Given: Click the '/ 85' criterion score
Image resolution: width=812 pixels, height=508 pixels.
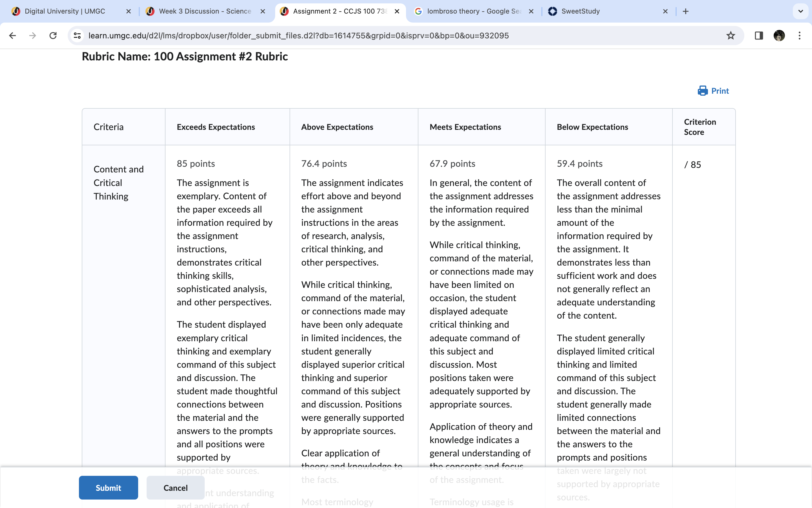Looking at the screenshot, I should (x=692, y=165).
